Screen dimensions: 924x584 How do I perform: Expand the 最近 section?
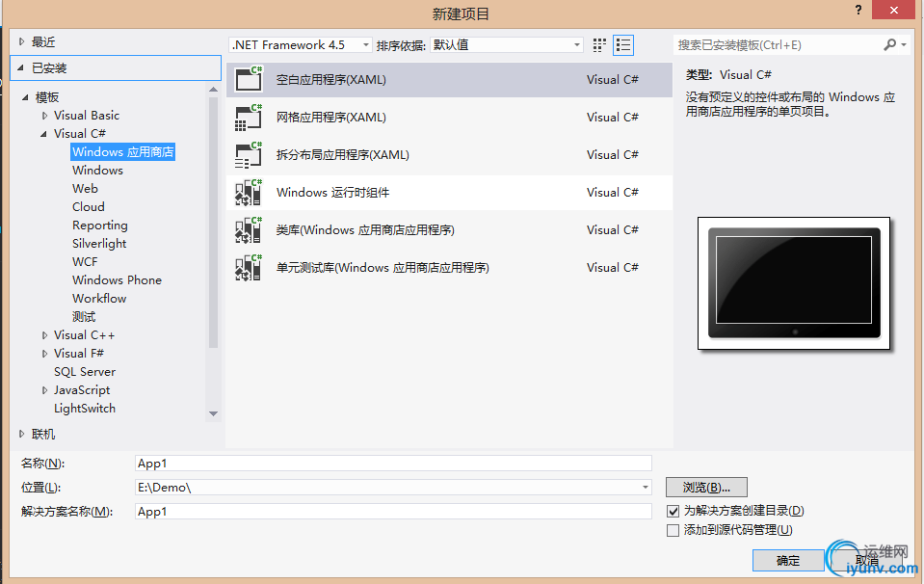(x=22, y=41)
